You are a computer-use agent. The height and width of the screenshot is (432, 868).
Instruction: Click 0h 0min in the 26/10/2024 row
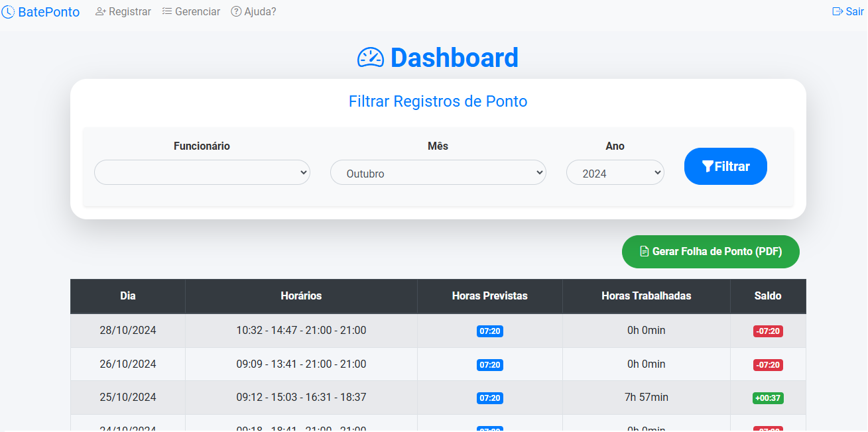click(647, 364)
